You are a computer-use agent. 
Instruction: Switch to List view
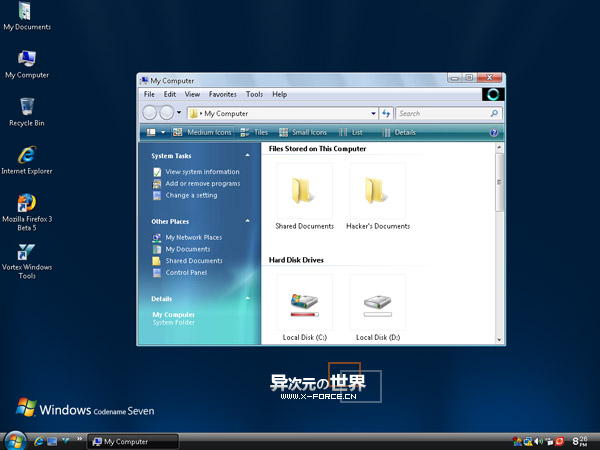(351, 132)
